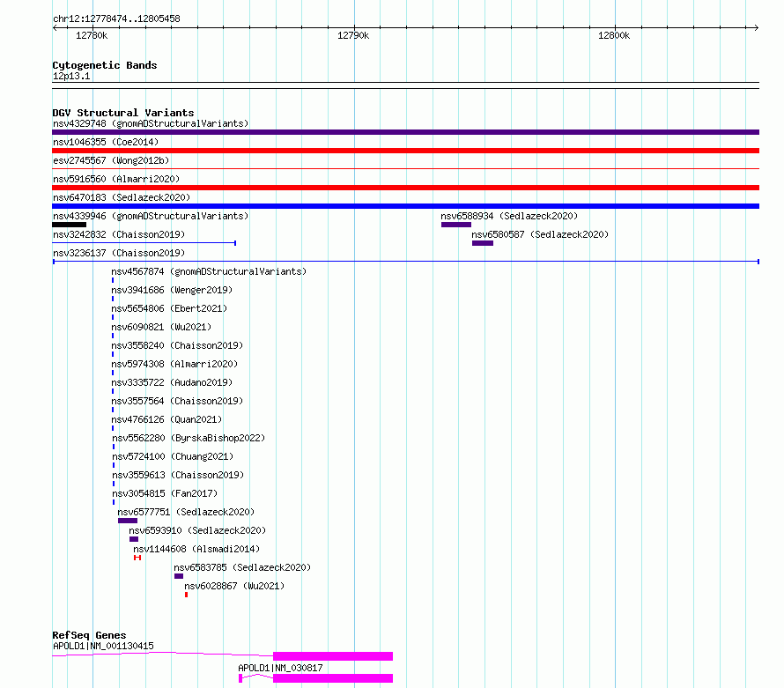This screenshot has height=688, width=784.
Task: Click nsv3335722 (Audano2019) label
Action: click(172, 382)
